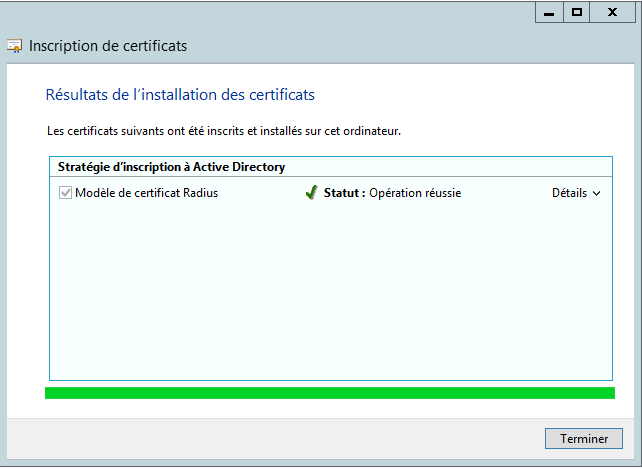Viewport: 642px width, 469px height.
Task: Close the Inscription de certificats window
Action: pyautogui.click(x=611, y=12)
